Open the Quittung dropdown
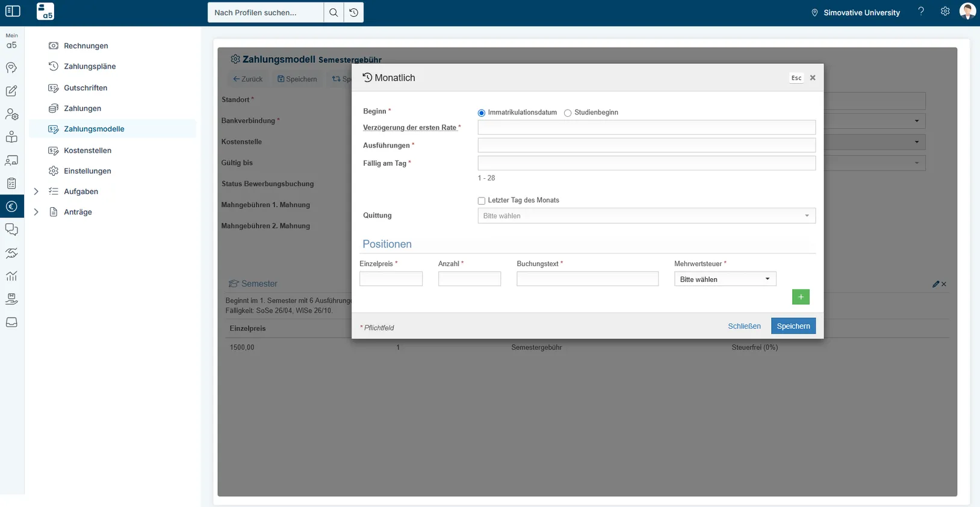 (647, 216)
